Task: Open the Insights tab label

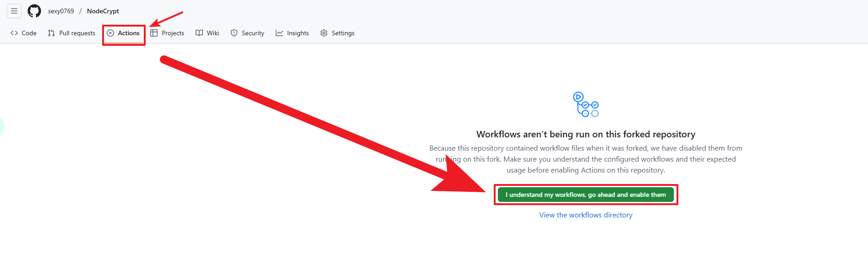Action: (x=298, y=33)
